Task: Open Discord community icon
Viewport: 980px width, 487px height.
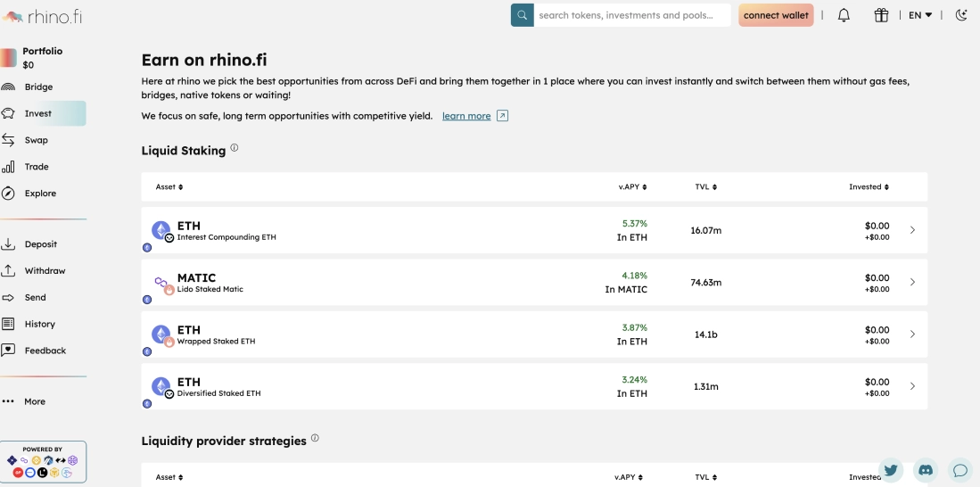Action: [x=926, y=470]
